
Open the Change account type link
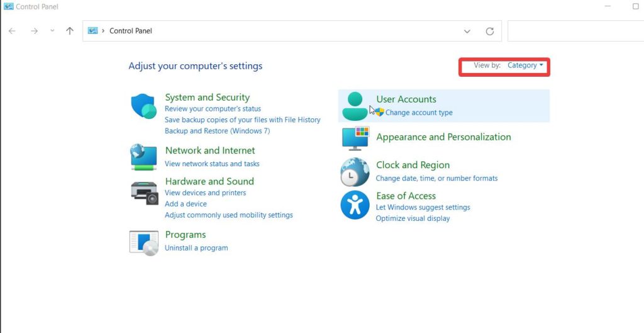[x=419, y=113]
